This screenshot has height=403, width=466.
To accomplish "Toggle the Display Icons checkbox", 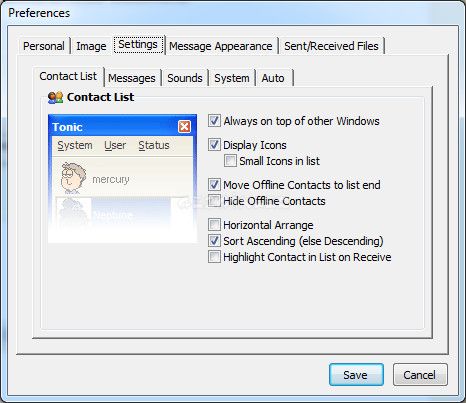I will (x=214, y=145).
